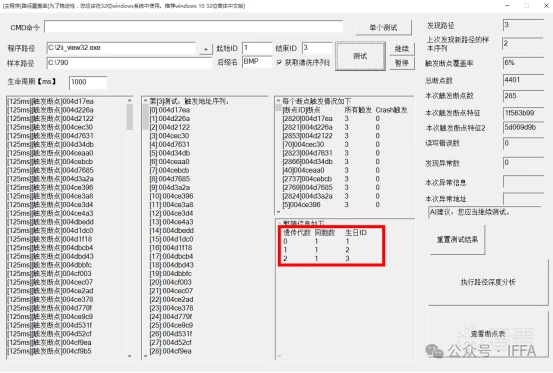Click the empty 本次异常地址 field
Image resolution: width=553 pixels, height=373 pixels.
tap(523, 198)
